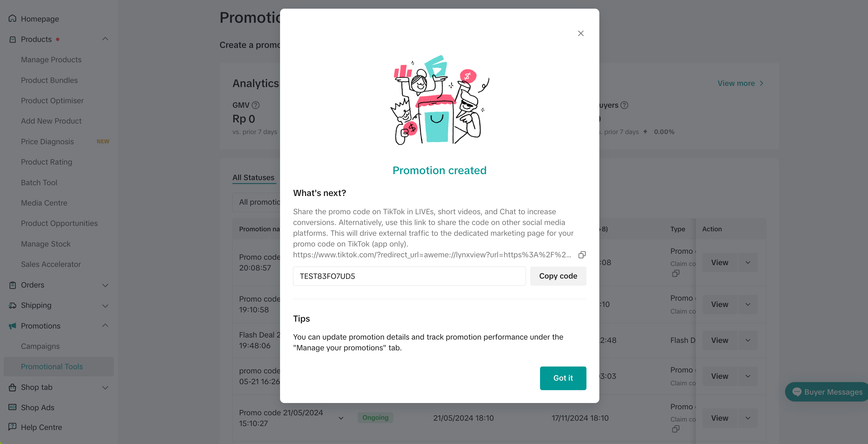Click the Shop Ads icon in sidebar
The image size is (868, 444).
coord(13,407)
